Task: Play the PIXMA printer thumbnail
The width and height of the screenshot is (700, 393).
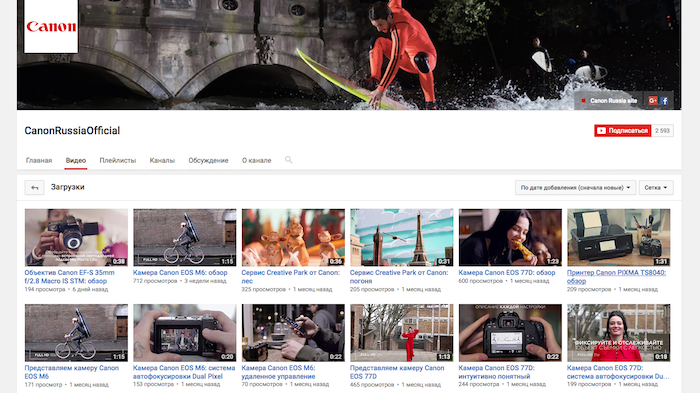Action: 619,237
